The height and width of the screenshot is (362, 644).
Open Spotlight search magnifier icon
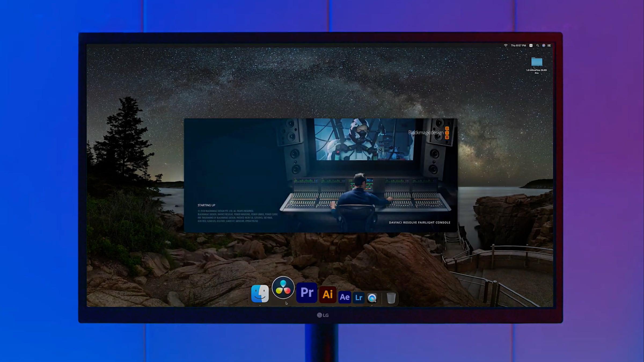click(537, 45)
